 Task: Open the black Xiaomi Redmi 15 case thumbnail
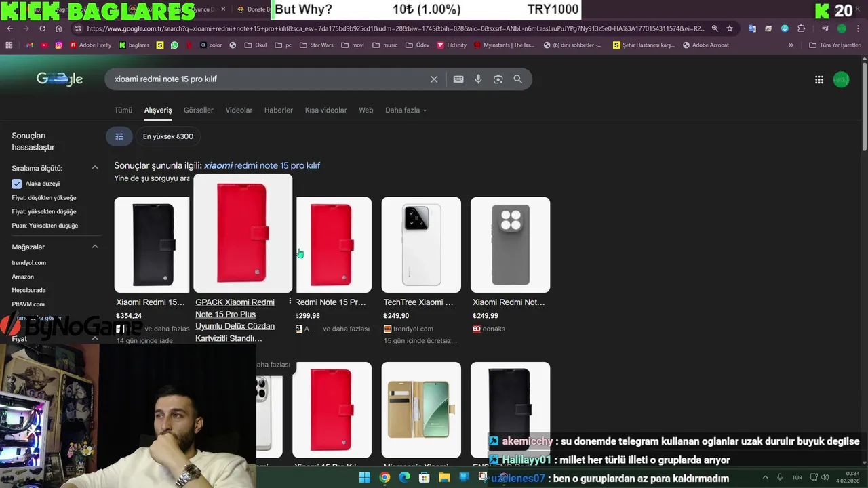[152, 245]
